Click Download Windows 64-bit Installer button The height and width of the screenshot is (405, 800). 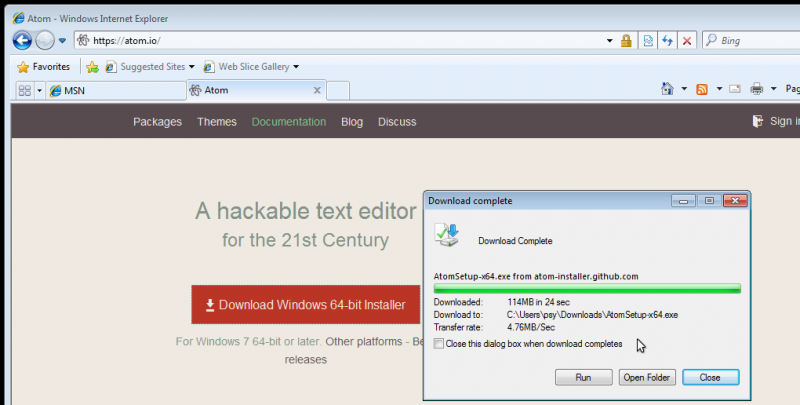306,305
